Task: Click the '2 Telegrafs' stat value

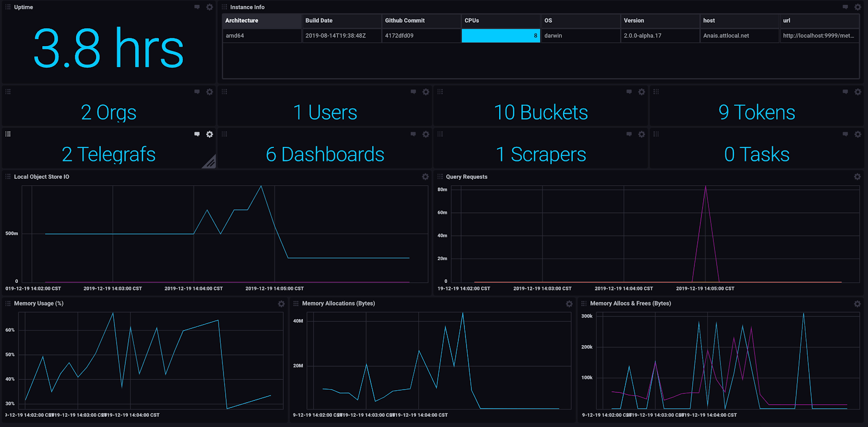Action: pyautogui.click(x=108, y=154)
